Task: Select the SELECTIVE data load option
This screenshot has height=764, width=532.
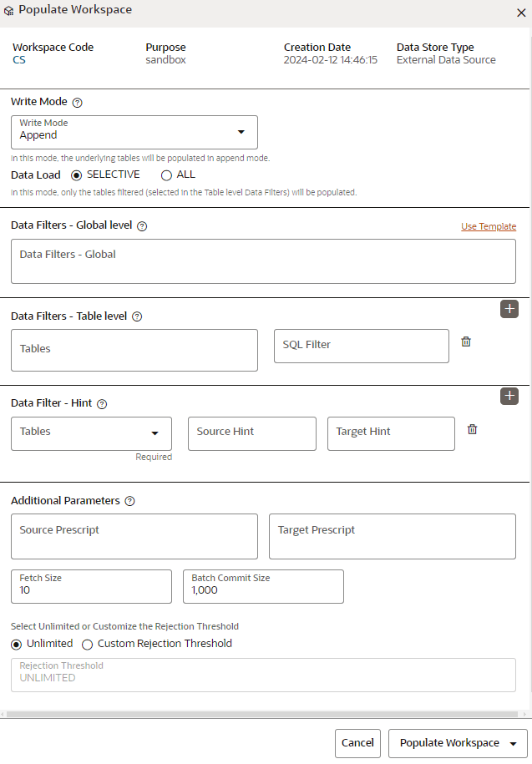Action: pos(77,175)
